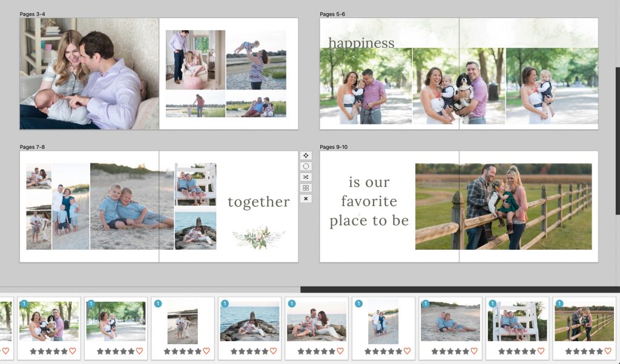620x364 pixels.
Task: Favorite the boys-on-lifeguard-chair filmstrip photo
Action: tap(541, 351)
